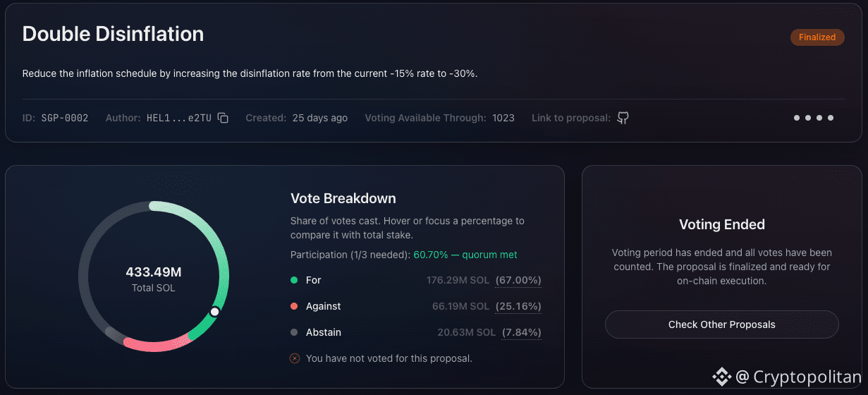Click the gray Abstain legend dot
The image size is (868, 395).
(x=294, y=332)
